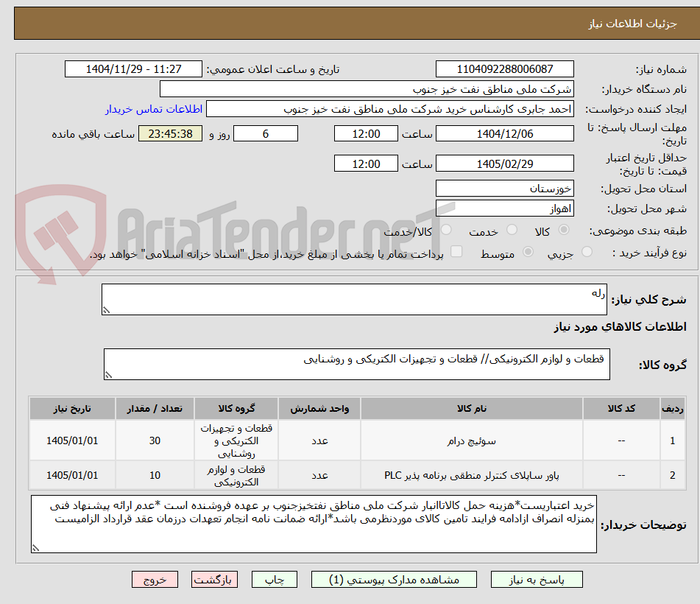Click the توضیحات خریدار text area
This screenshot has height=604, width=700.
314,524
